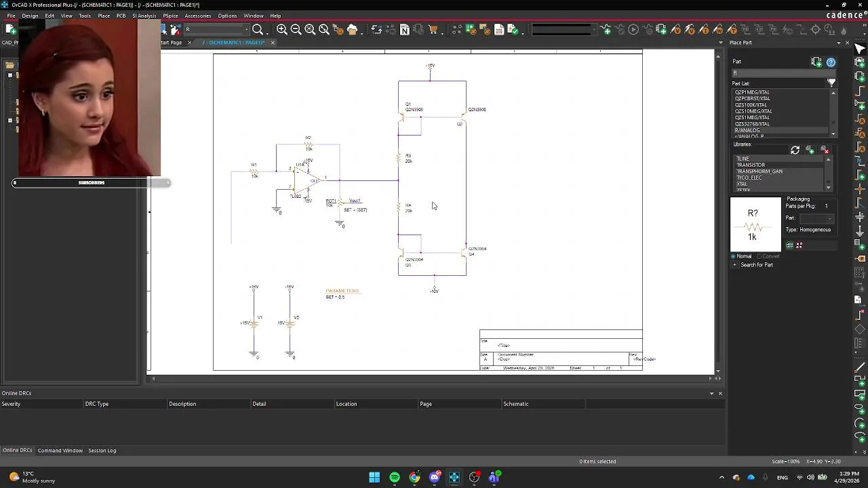Switch to the Command Window tab
Screen dimensions: 868x488
point(60,451)
